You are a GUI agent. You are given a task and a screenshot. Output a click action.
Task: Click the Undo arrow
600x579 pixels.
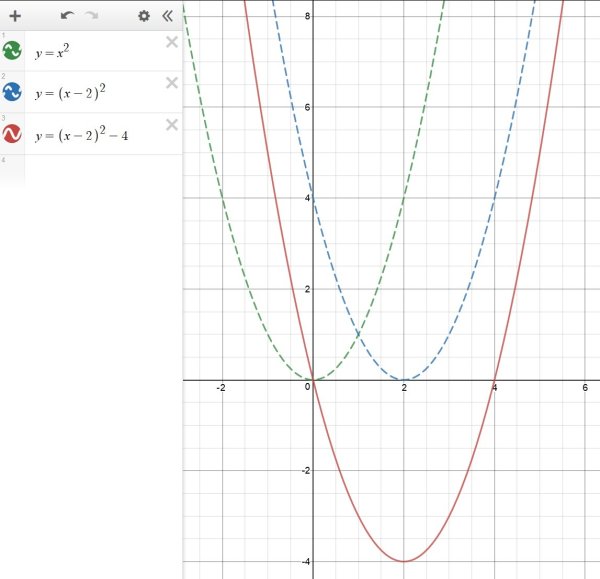(x=67, y=16)
